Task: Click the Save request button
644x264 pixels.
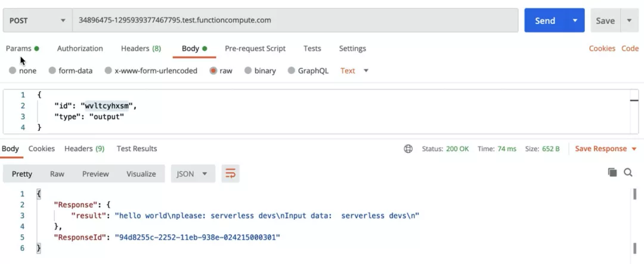Action: tap(605, 20)
